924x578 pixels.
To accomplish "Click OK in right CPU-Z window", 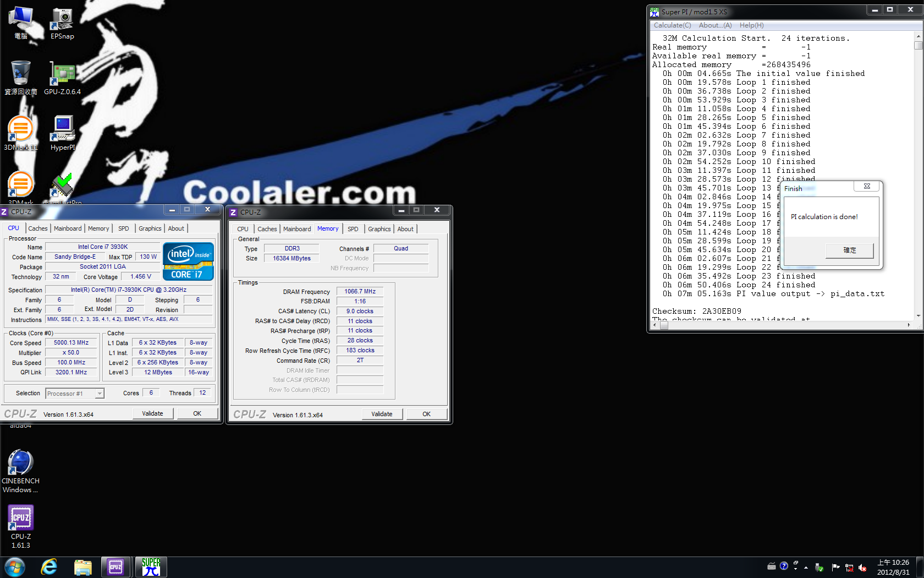I will (x=426, y=414).
